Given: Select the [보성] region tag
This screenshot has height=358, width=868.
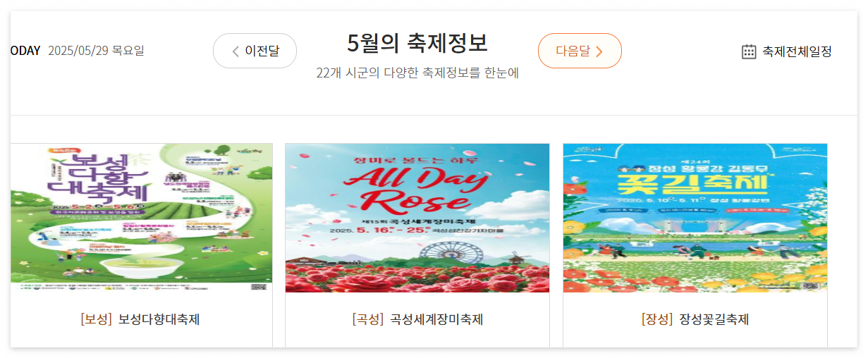Looking at the screenshot, I should click(97, 319).
